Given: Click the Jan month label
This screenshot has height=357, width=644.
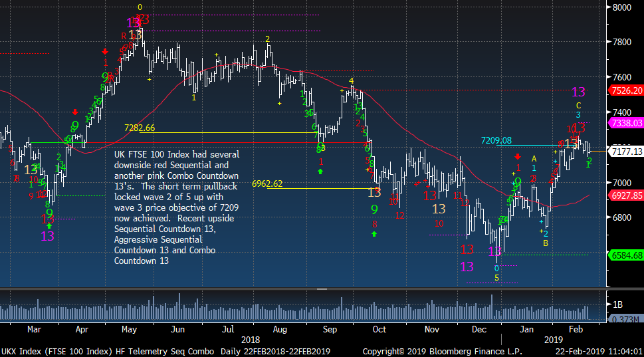Looking at the screenshot, I should [x=526, y=330].
